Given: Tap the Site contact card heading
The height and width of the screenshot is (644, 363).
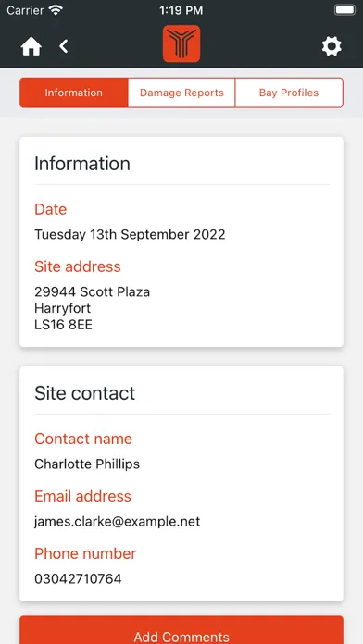Looking at the screenshot, I should point(84,393).
